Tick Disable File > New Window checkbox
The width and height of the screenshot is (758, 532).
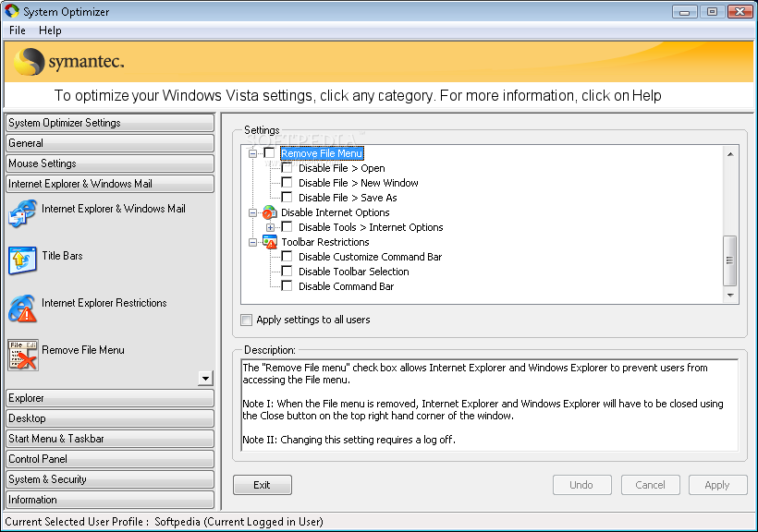(287, 183)
